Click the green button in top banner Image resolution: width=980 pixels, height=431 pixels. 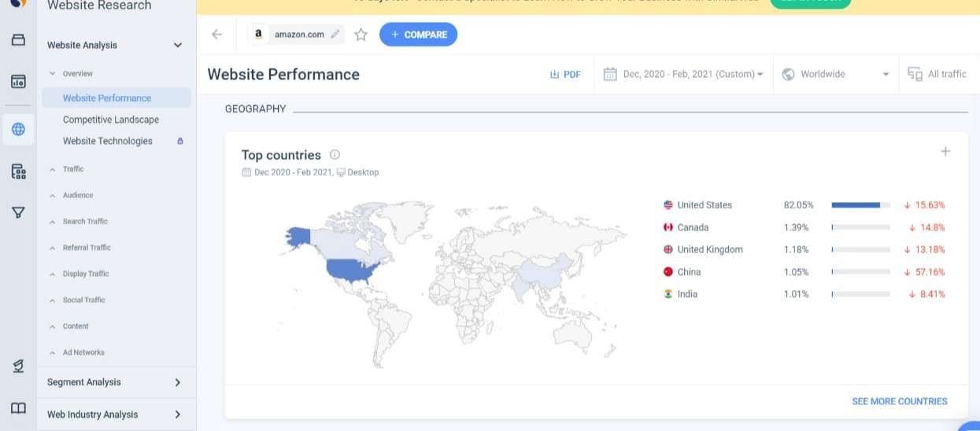810,2
